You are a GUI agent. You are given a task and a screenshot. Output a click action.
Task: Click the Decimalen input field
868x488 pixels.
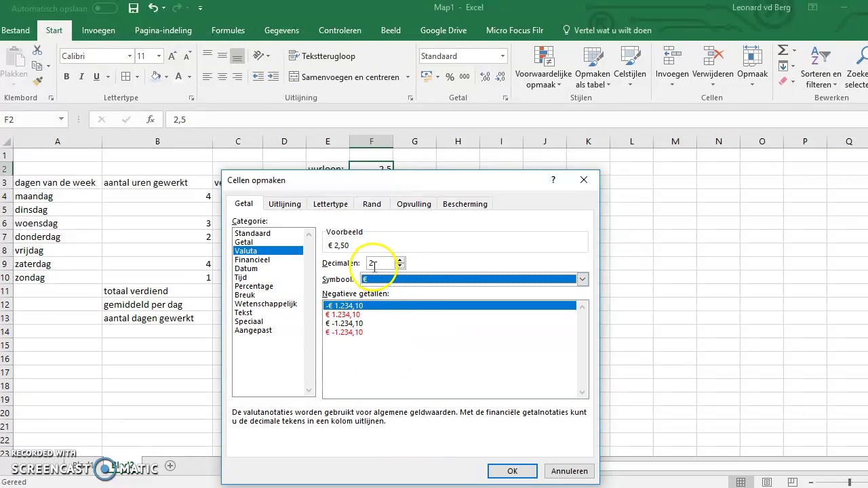click(x=380, y=263)
